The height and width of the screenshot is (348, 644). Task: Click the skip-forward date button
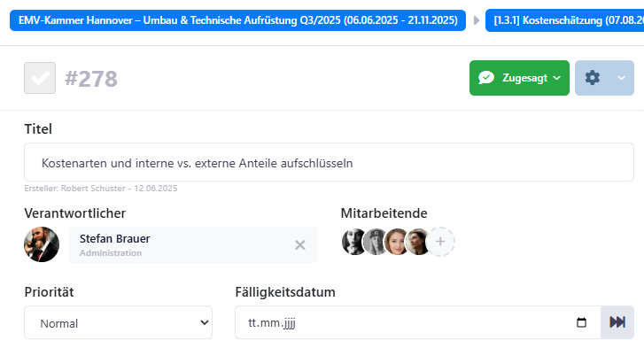pos(617,322)
